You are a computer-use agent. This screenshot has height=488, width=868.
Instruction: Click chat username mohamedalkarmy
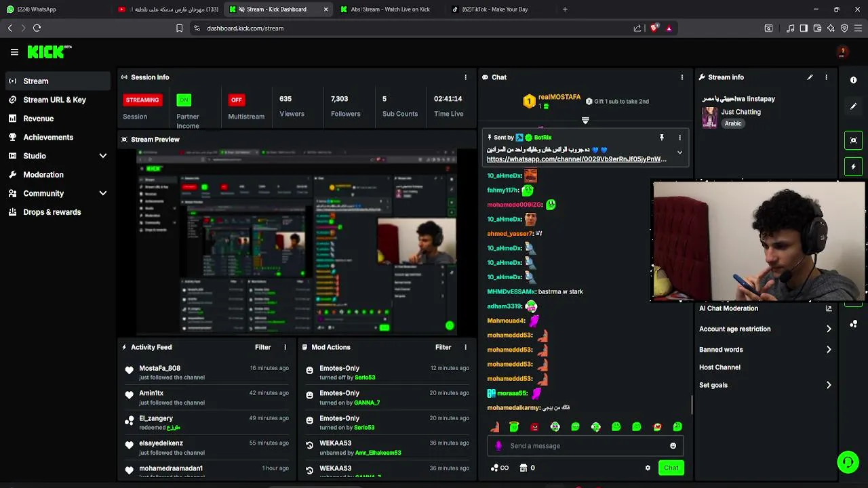tap(513, 408)
